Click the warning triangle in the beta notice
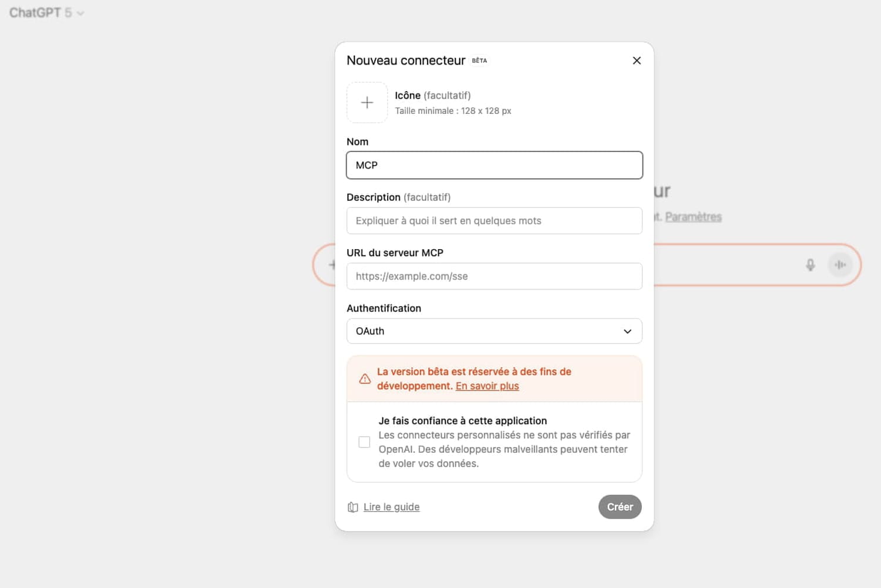 (364, 378)
